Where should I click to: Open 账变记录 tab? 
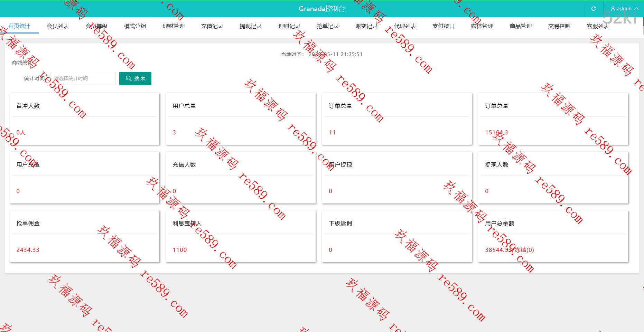point(366,26)
